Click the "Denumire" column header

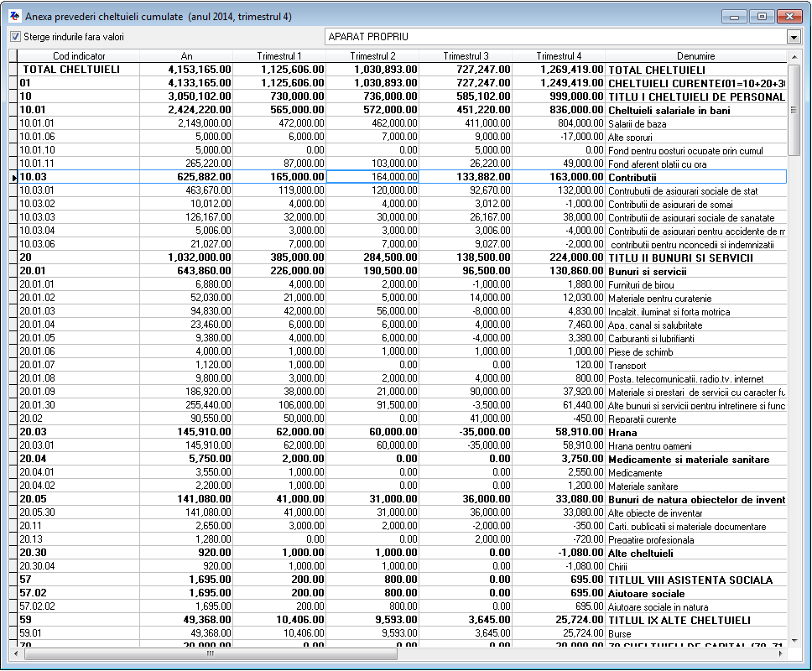point(696,56)
